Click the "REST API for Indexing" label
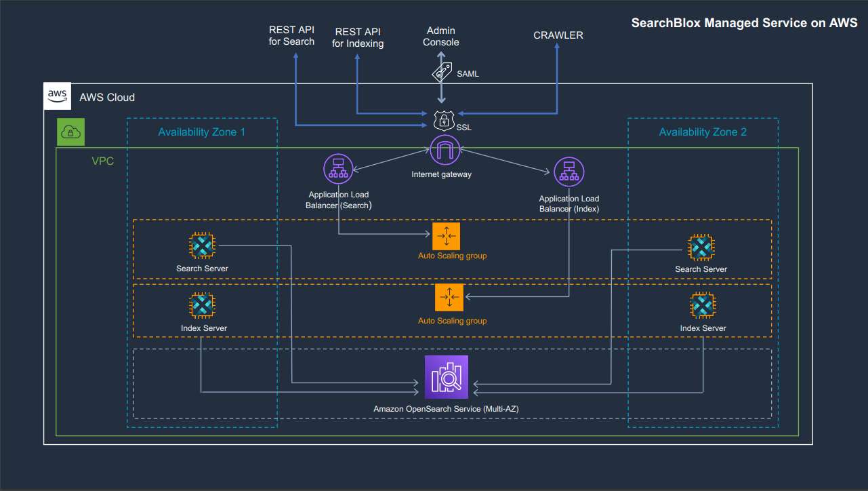Viewport: 868px width, 491px height. [x=358, y=37]
